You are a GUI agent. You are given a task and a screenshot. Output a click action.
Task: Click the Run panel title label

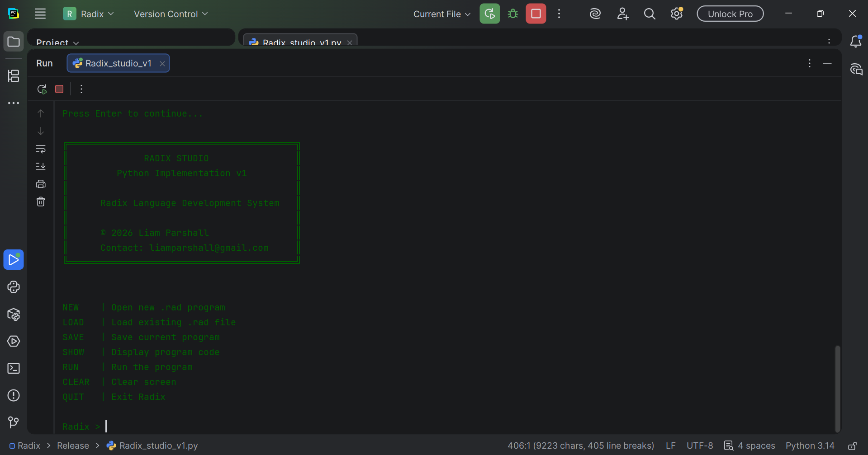44,63
